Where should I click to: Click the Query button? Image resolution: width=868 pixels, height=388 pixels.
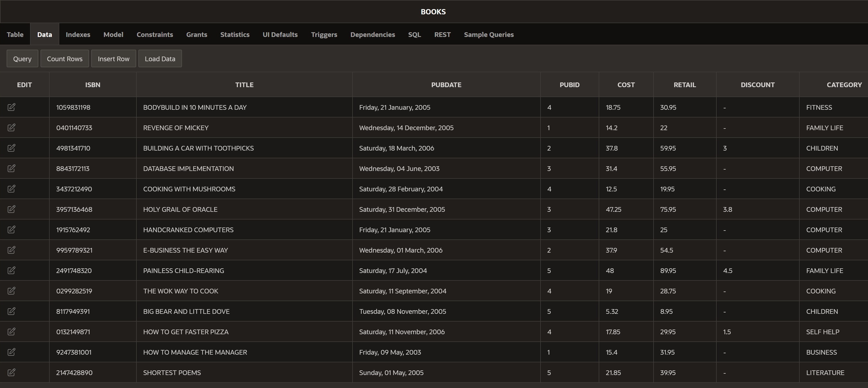[x=22, y=58]
